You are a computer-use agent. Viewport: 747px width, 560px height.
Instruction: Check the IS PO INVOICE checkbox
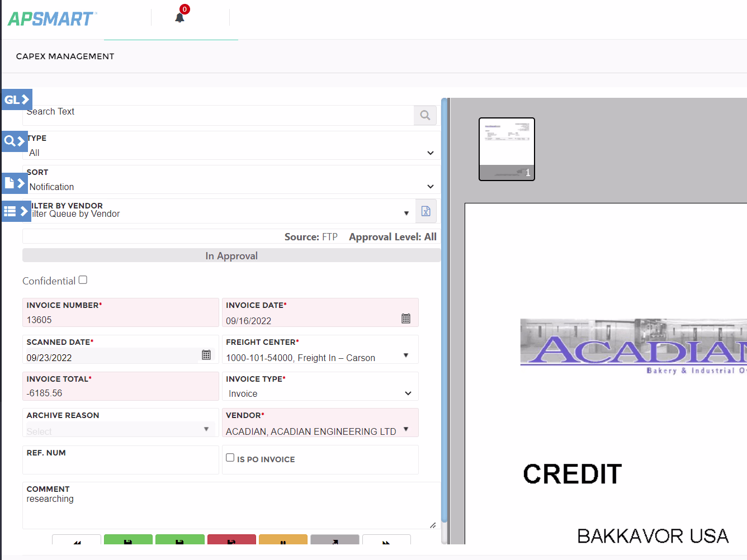point(230,457)
